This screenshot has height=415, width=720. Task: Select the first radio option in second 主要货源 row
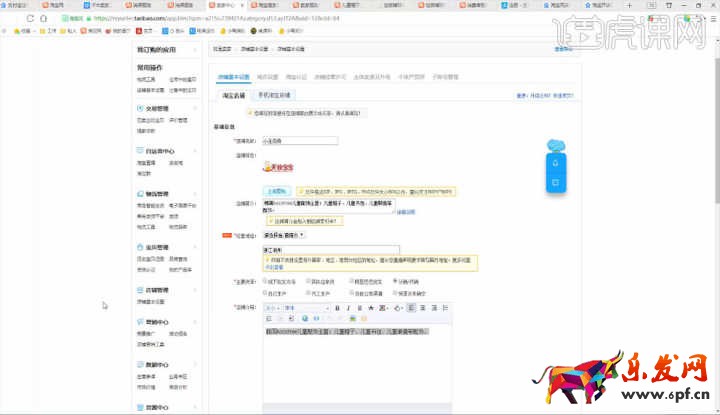coord(266,292)
